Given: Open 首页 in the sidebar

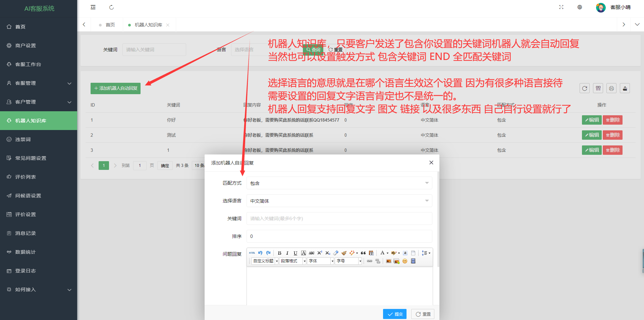Looking at the screenshot, I should (x=39, y=27).
